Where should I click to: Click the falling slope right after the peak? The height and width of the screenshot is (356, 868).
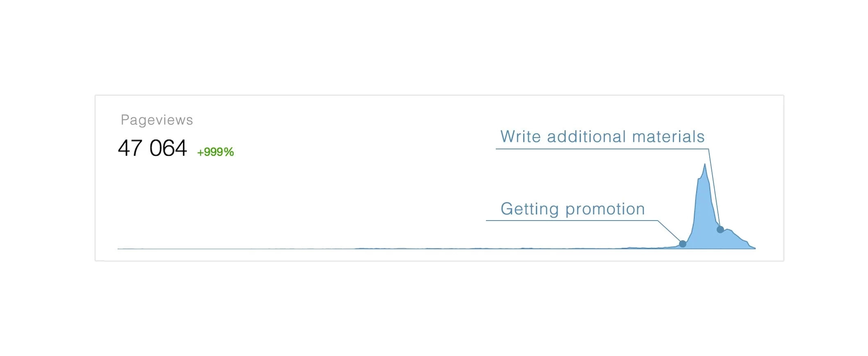point(711,196)
